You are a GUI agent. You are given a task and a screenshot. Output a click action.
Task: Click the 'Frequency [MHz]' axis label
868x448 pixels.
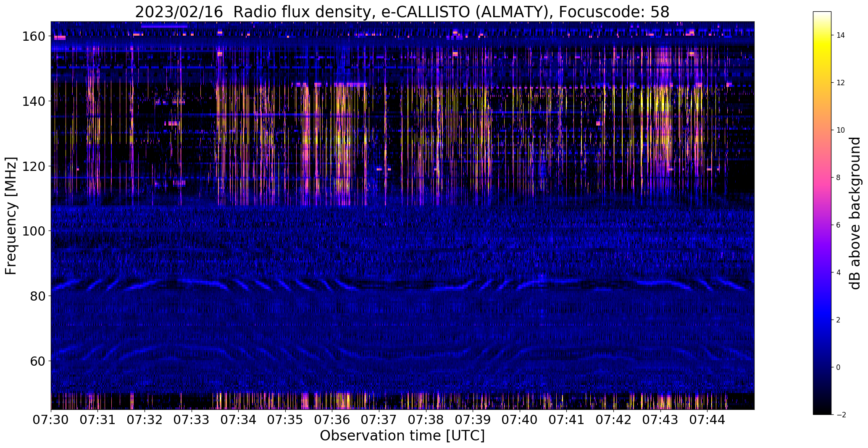(x=11, y=216)
